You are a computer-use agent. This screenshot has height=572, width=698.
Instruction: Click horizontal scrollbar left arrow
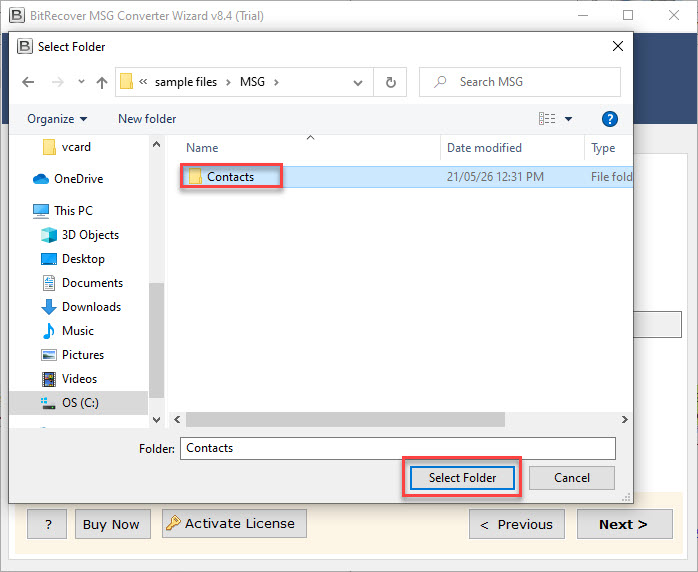tap(177, 419)
